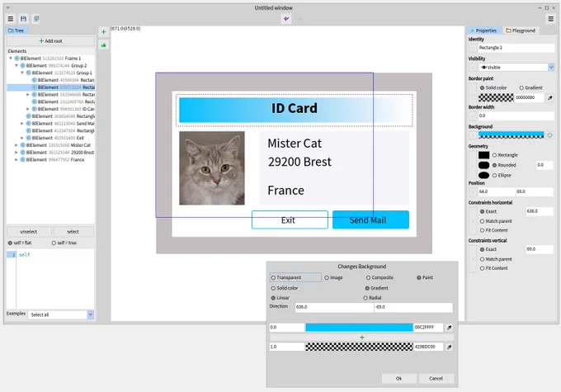The height and width of the screenshot is (392, 561).
Task: Select the Tree tab
Action: point(16,31)
